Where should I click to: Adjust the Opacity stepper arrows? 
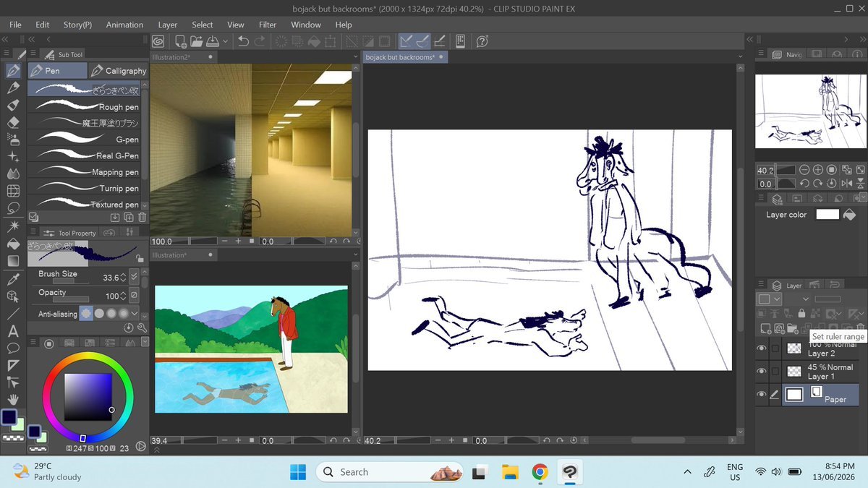123,296
